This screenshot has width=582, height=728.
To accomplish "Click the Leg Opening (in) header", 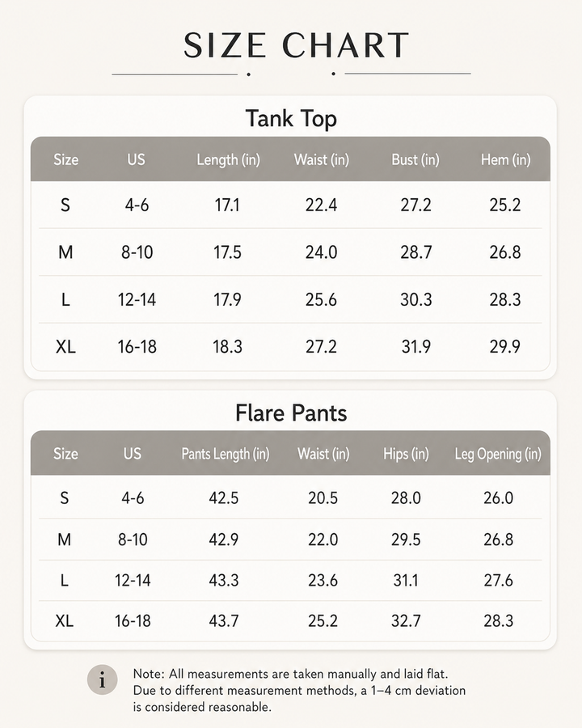I will click(498, 454).
